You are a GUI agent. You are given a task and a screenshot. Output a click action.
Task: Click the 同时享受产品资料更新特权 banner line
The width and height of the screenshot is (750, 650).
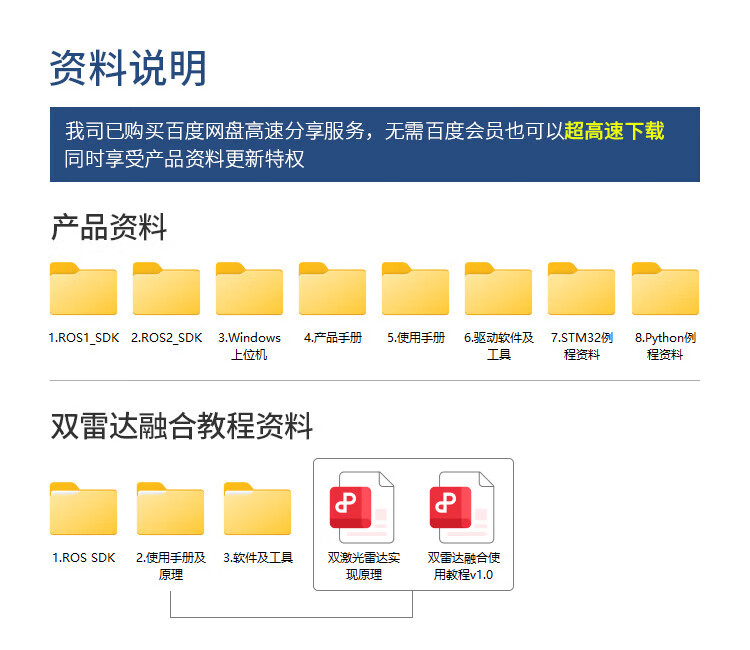(x=184, y=158)
